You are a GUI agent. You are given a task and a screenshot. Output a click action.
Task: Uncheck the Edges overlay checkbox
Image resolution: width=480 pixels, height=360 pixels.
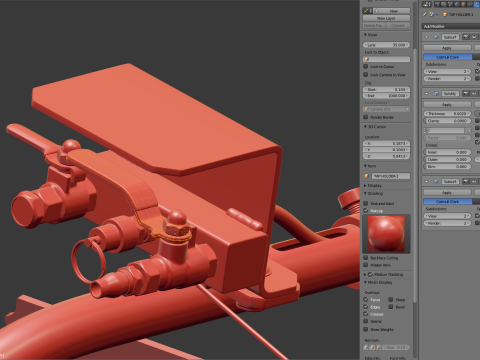click(366, 307)
